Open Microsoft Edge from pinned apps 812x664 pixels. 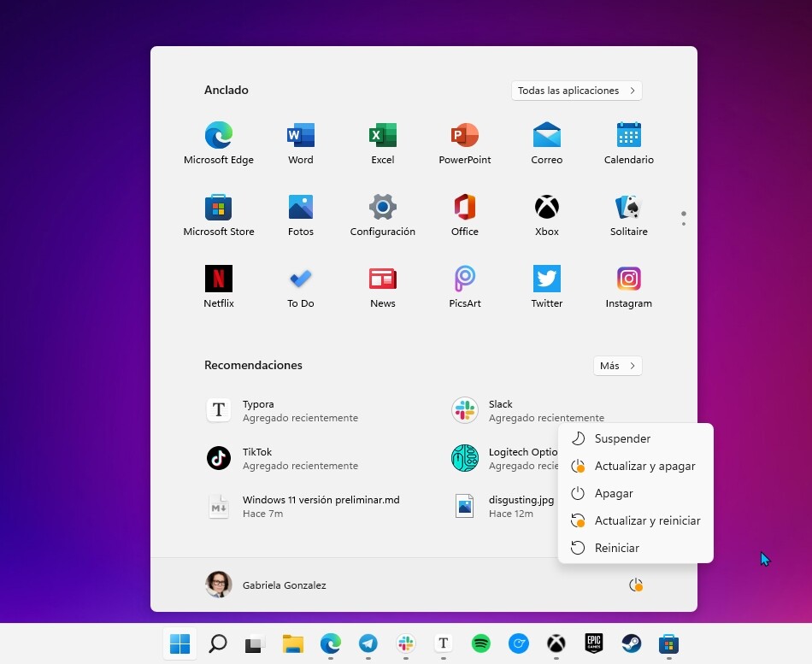tap(219, 144)
